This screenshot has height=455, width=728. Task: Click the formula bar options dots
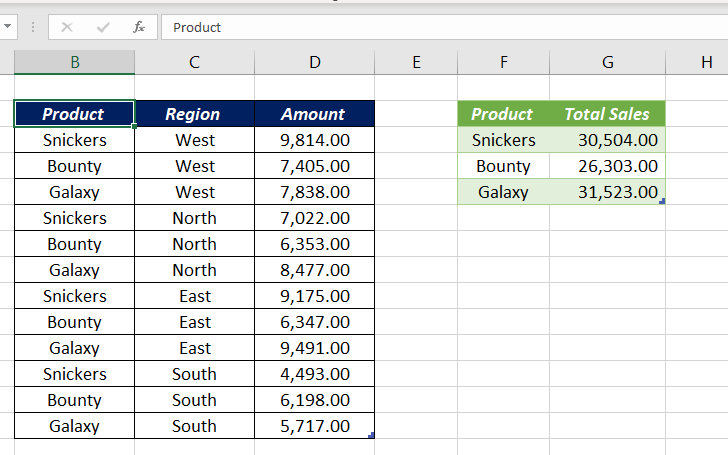[x=32, y=27]
